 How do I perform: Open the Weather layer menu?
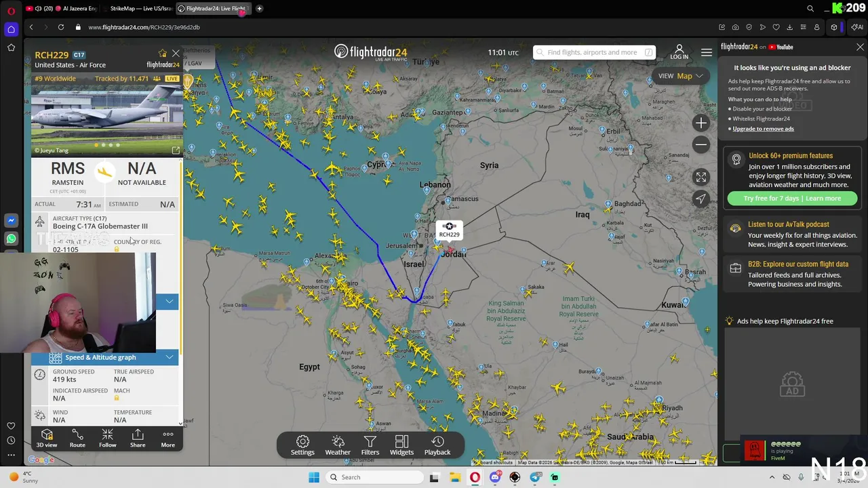coord(338,445)
